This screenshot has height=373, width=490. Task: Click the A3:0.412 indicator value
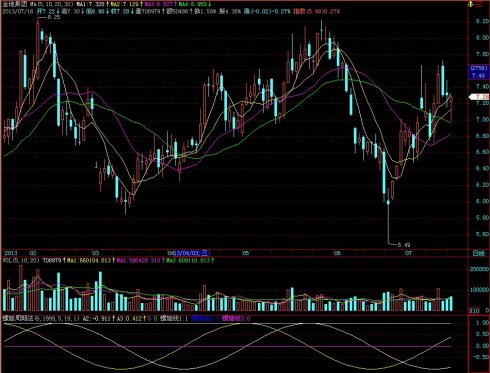pyautogui.click(x=130, y=319)
